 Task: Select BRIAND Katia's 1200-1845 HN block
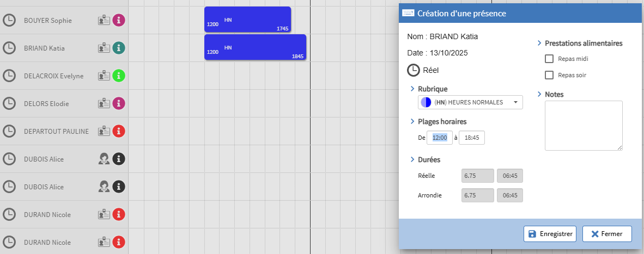(255, 48)
